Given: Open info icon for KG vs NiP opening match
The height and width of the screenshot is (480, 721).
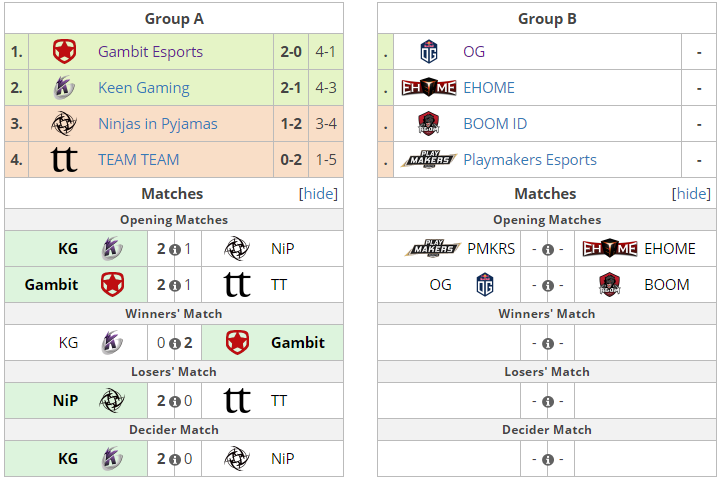Looking at the screenshot, I should (175, 250).
